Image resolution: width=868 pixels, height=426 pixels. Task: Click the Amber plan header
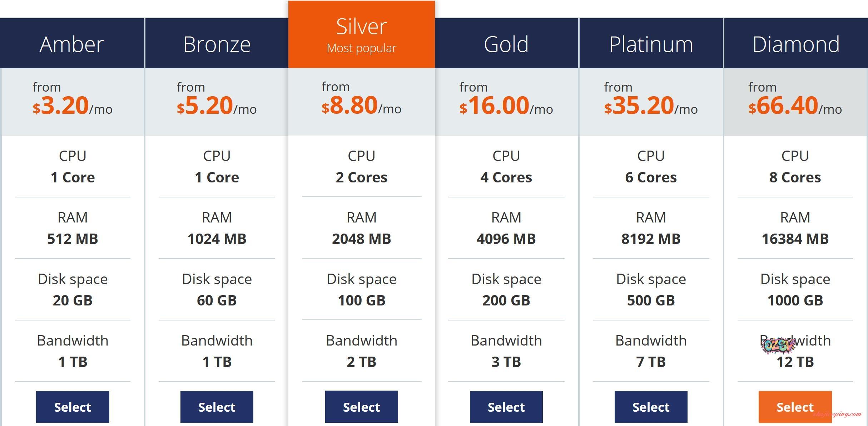(x=72, y=44)
